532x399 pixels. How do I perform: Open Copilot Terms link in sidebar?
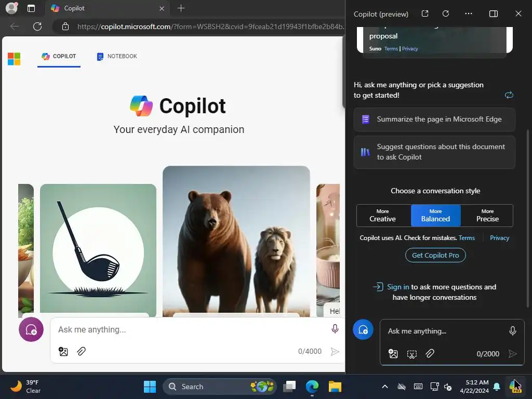pyautogui.click(x=467, y=238)
